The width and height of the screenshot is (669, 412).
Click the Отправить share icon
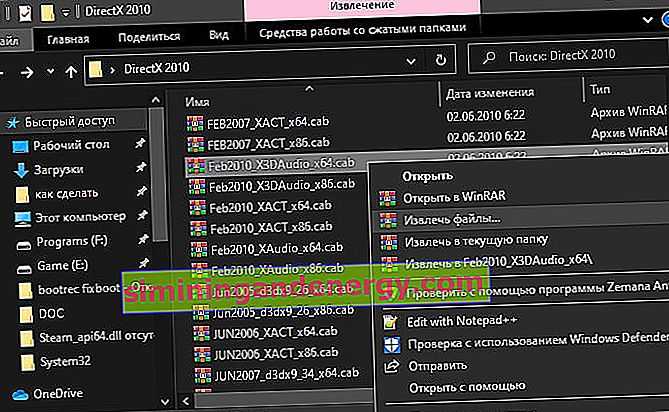coord(392,366)
